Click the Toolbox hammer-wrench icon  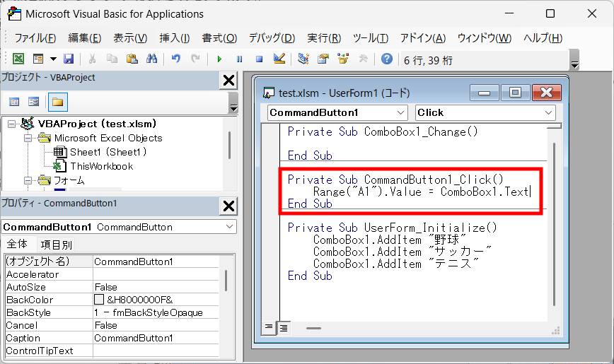coord(363,59)
